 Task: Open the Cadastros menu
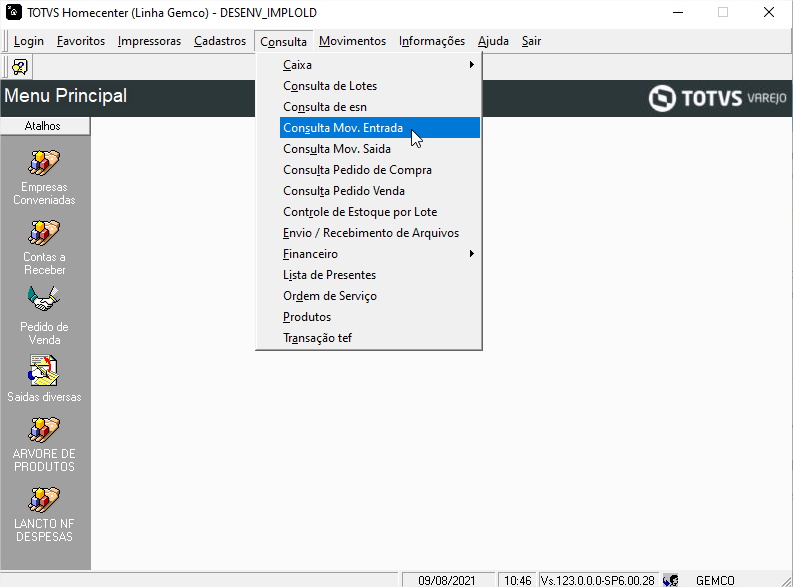[220, 41]
